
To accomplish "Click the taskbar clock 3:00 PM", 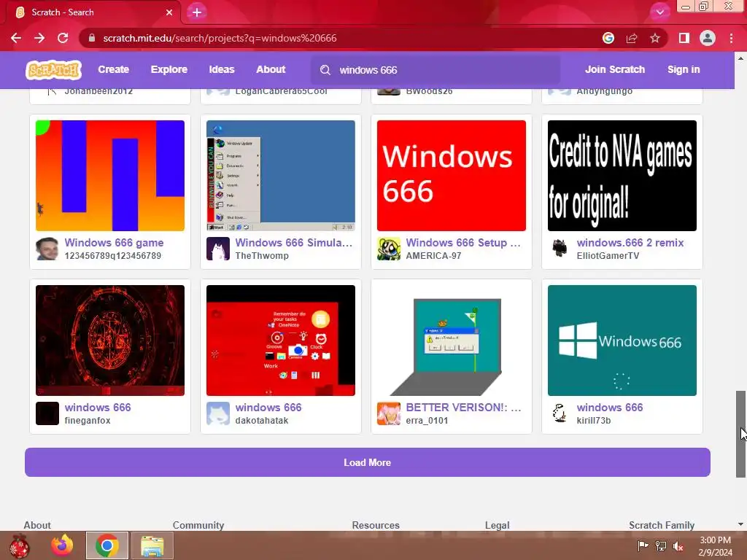I will point(715,540).
